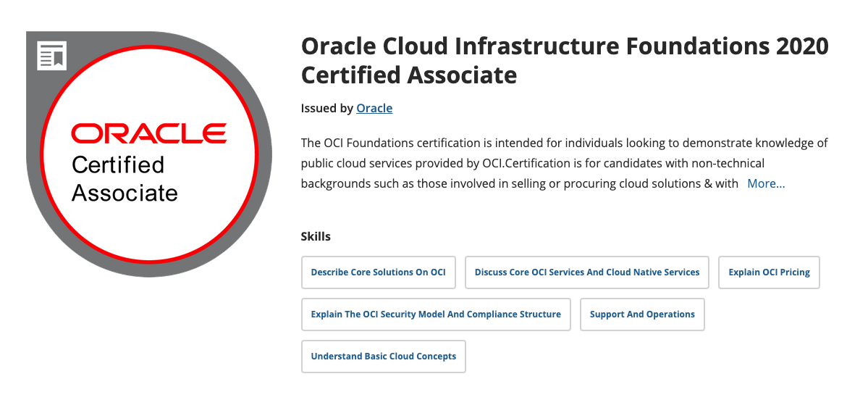Select the Certified Associate text inside badge

(125, 179)
